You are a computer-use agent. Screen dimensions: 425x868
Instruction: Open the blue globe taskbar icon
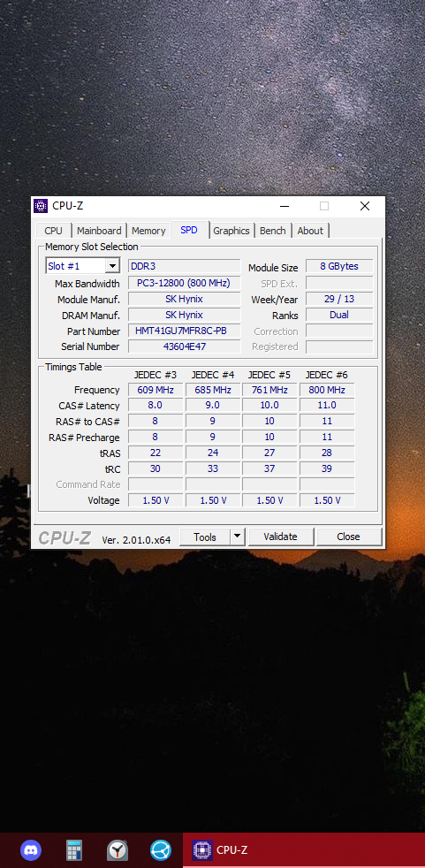coord(161,849)
